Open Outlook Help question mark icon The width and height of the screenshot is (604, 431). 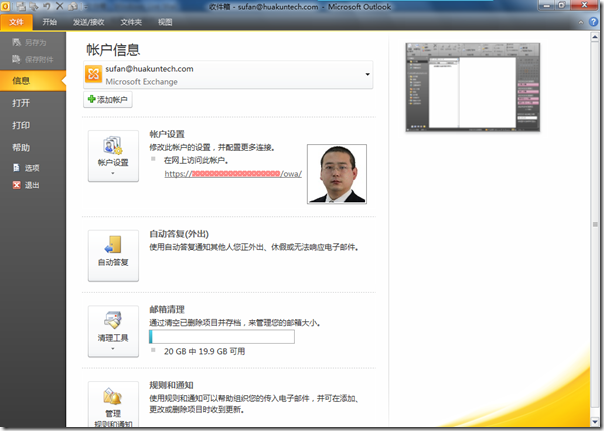[593, 22]
